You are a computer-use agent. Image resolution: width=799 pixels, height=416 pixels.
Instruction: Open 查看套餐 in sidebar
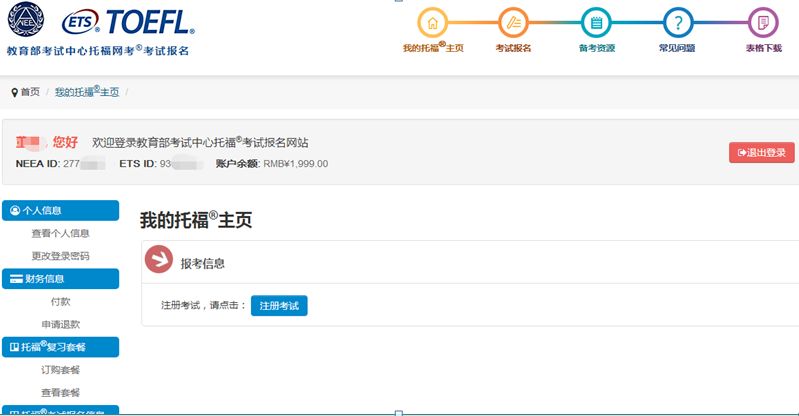[x=60, y=393]
